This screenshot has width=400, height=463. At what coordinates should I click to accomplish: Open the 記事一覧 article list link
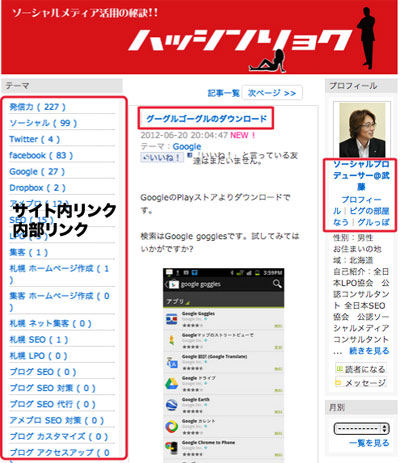(224, 93)
